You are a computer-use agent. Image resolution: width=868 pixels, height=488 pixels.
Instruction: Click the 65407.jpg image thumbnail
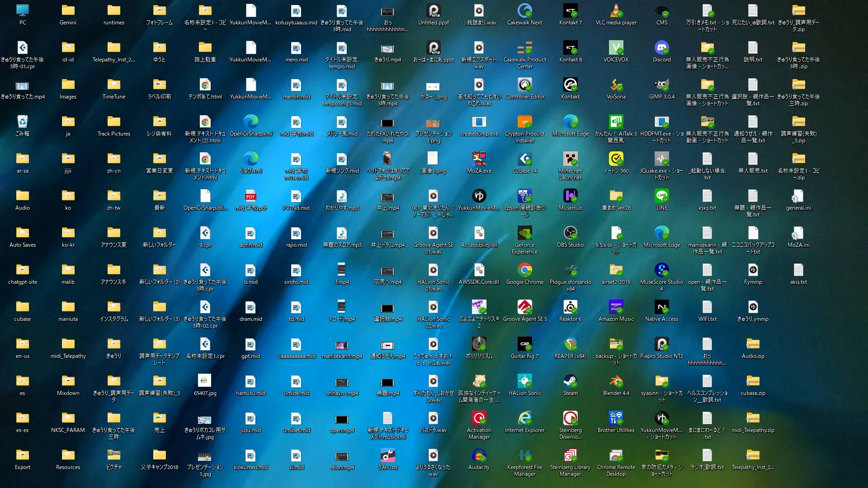point(205,381)
